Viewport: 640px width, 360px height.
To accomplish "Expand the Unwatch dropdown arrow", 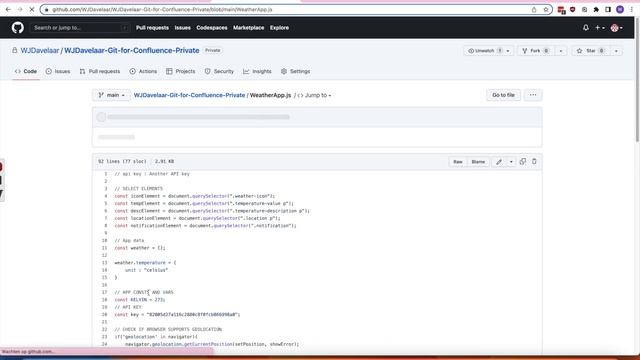I will [x=508, y=51].
